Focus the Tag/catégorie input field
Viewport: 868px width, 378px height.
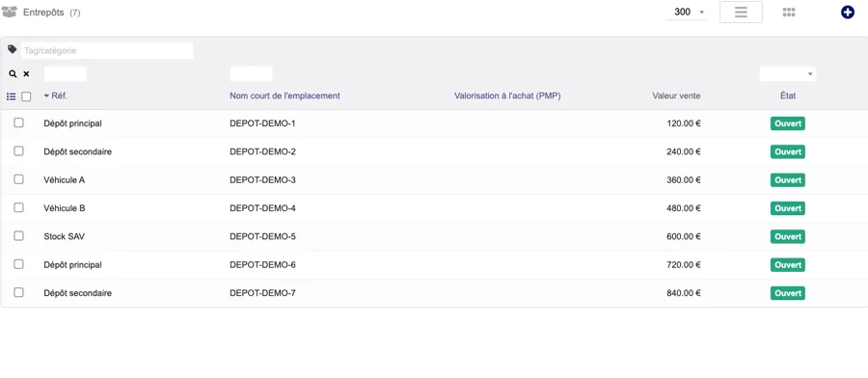(x=107, y=50)
